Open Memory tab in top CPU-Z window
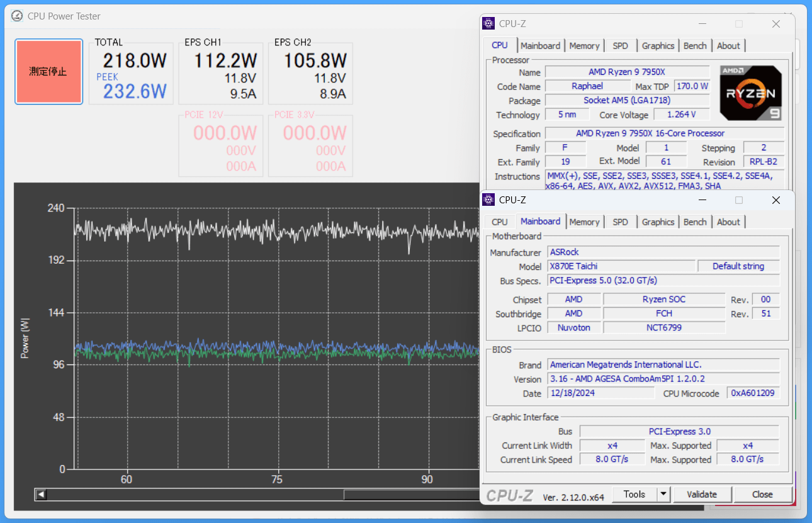The image size is (812, 523). coord(584,46)
